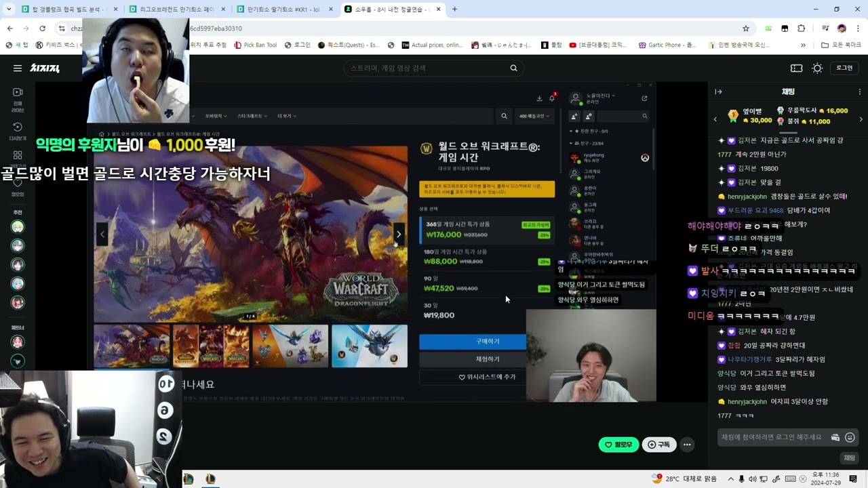Viewport: 868px width, 488px height.
Task: Open Battle.net downloads icon
Action: (539, 98)
